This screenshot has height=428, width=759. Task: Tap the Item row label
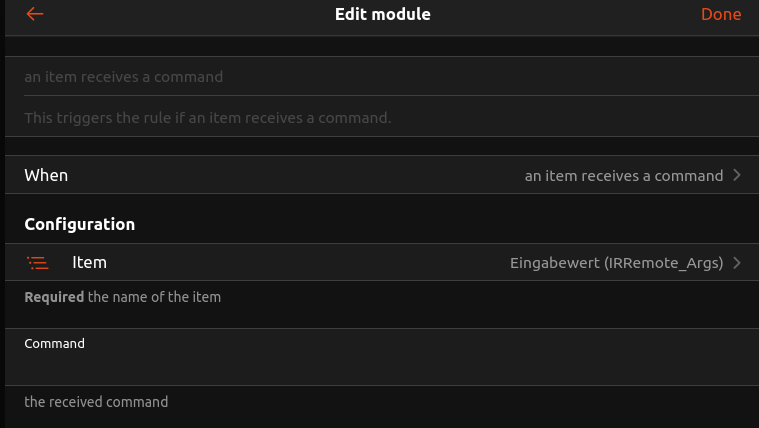(x=89, y=263)
